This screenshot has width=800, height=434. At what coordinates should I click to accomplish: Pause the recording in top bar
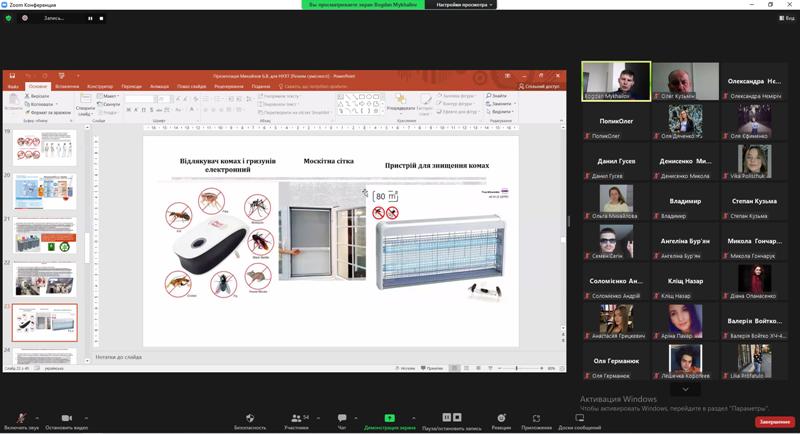coord(90,18)
